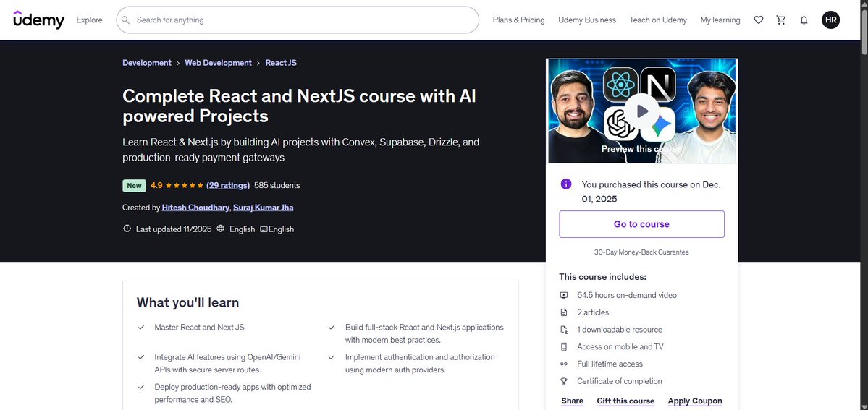Click the Last updated 11/2025 text

coord(174,229)
